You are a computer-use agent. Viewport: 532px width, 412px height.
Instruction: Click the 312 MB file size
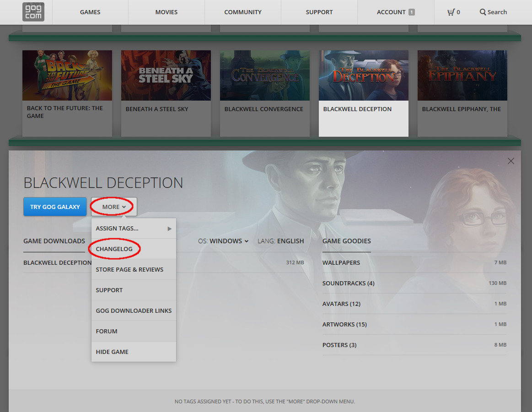coord(295,263)
